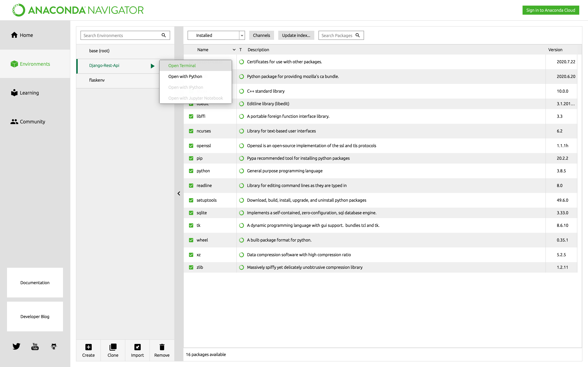Click the Name column sort arrow

coord(234,50)
